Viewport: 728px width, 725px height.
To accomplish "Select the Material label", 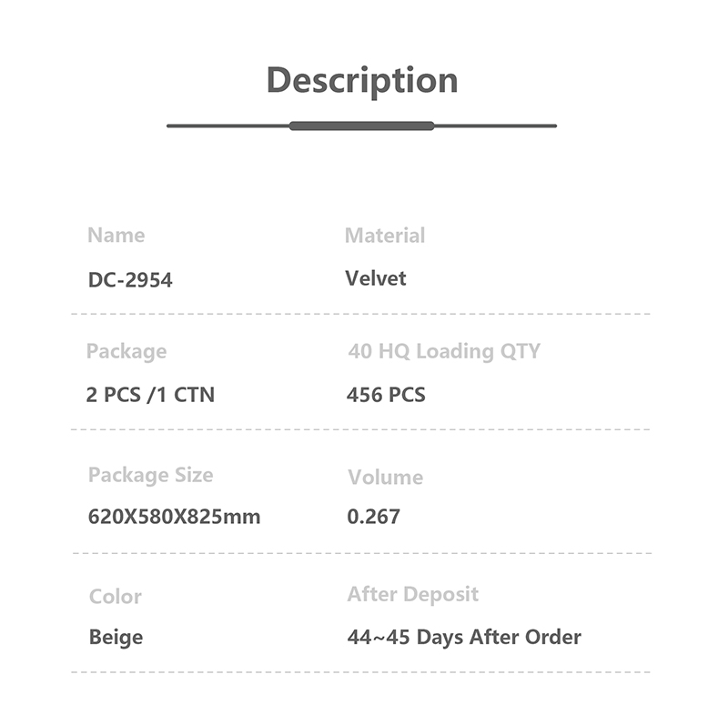I will (x=385, y=236).
